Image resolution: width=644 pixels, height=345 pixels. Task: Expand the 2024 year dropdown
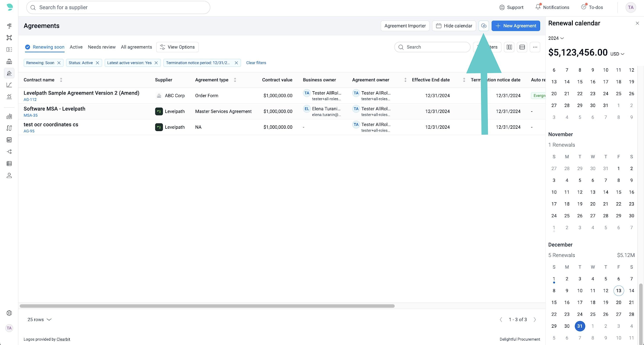(556, 38)
